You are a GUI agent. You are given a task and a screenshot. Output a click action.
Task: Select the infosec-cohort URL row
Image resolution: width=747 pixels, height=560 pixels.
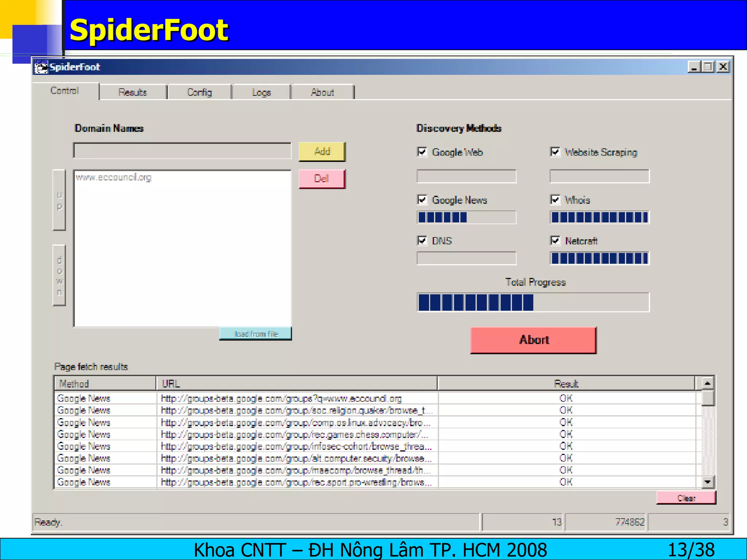coord(375,446)
